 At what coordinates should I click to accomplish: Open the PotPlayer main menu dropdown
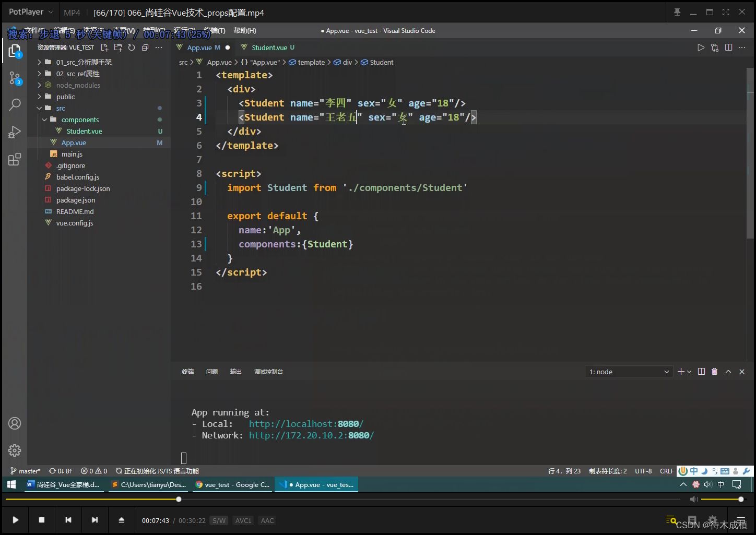tap(31, 12)
